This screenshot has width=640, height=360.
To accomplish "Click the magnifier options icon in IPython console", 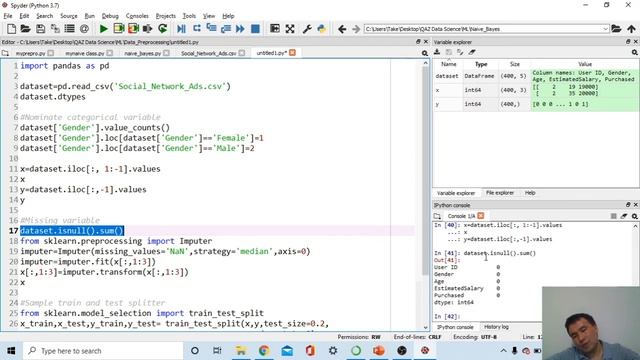I will pyautogui.click(x=635, y=216).
